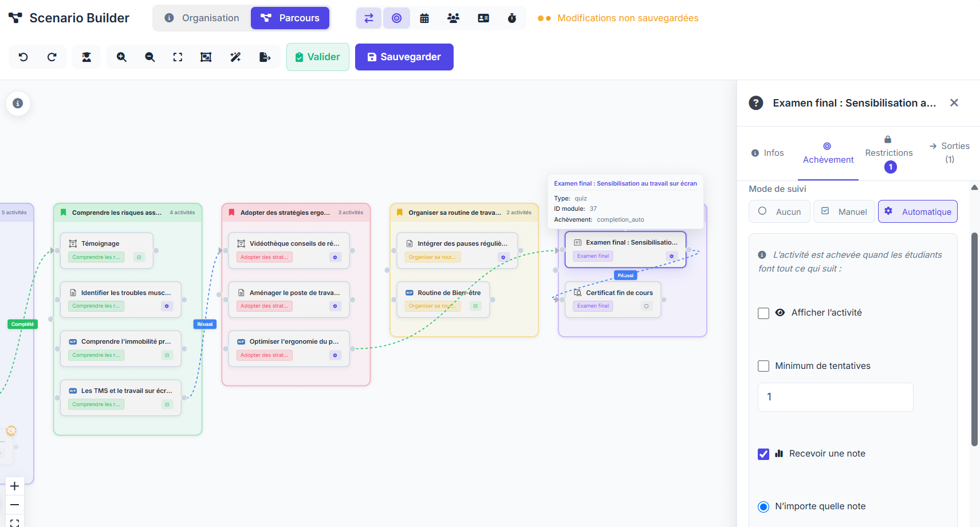
Task: Click the Réussi edge label between sections
Action: point(205,324)
